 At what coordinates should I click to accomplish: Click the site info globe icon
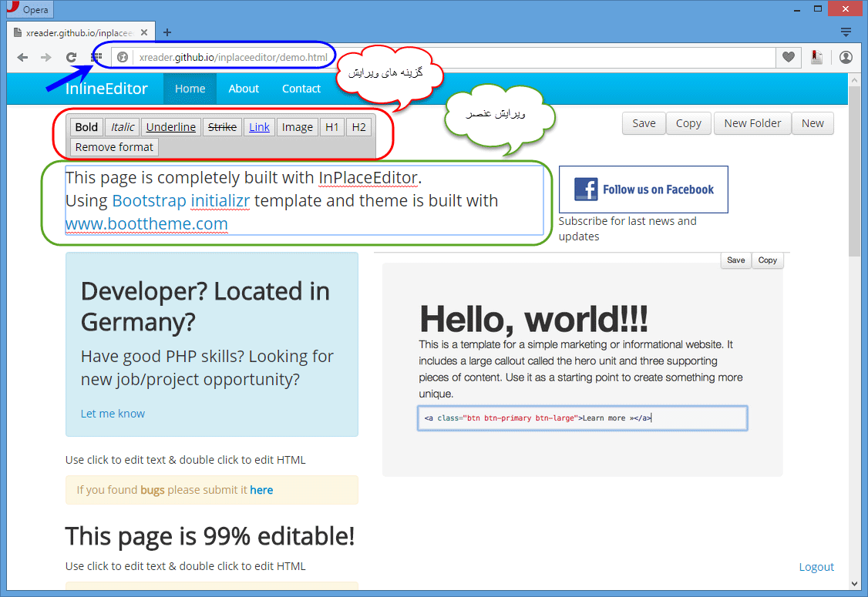[x=123, y=57]
